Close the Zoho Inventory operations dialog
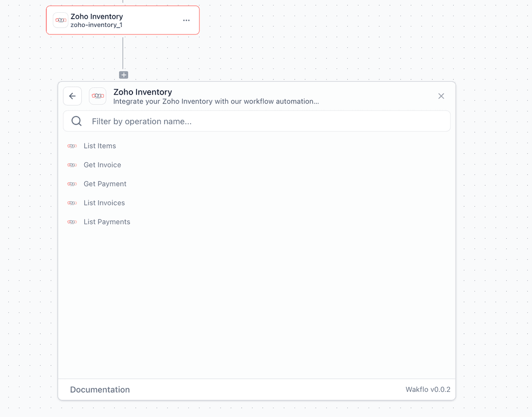The image size is (532, 417). (x=441, y=96)
